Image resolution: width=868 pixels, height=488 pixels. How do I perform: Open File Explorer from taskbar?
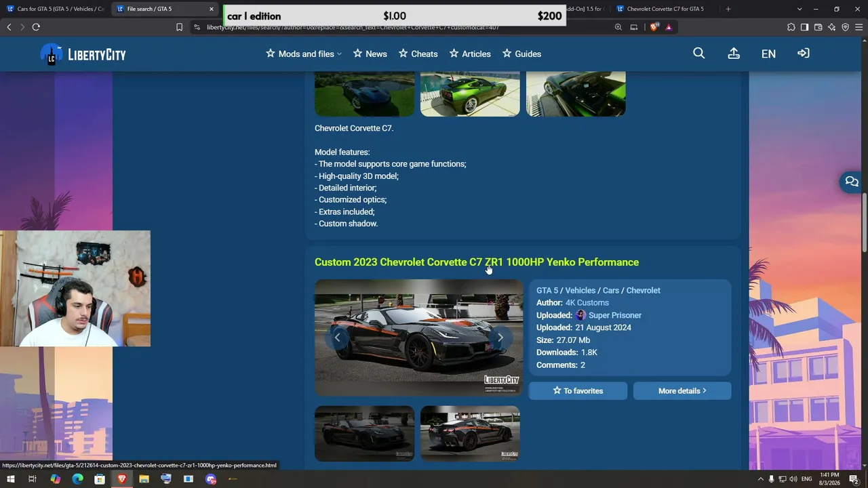pyautogui.click(x=144, y=479)
